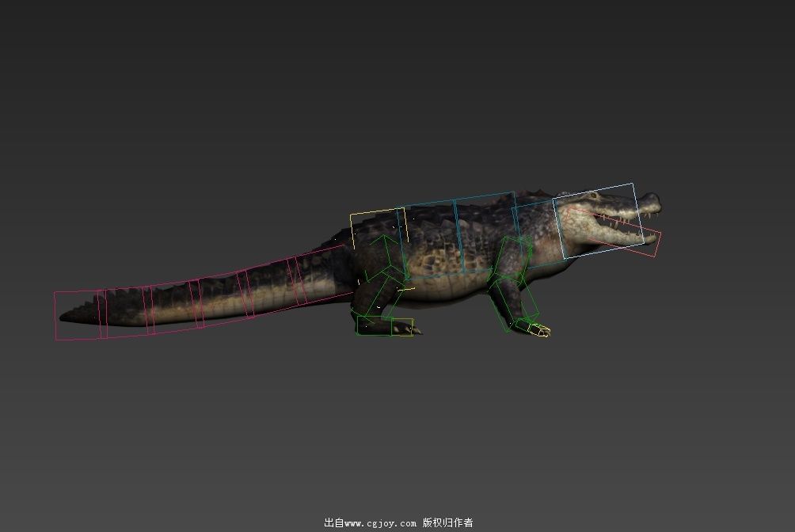Select the yellow pelvis bone box
Screen dimensions: 795x532
click(x=378, y=228)
